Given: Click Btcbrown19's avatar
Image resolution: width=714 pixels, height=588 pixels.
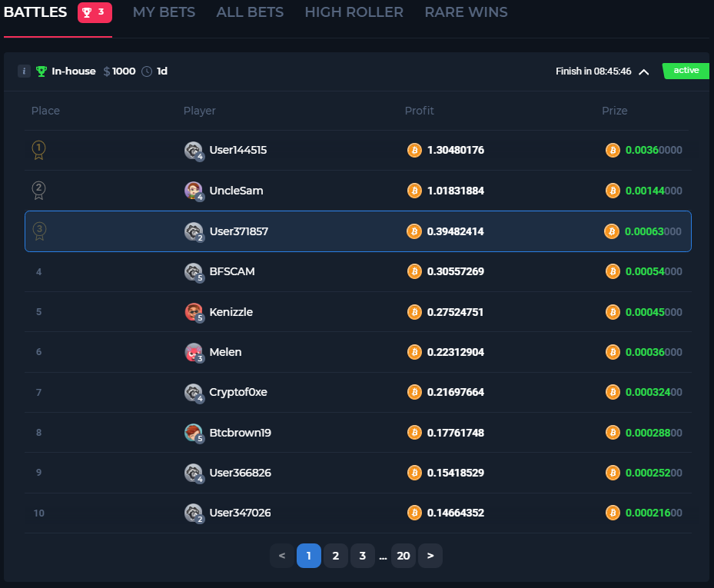Looking at the screenshot, I should (194, 433).
